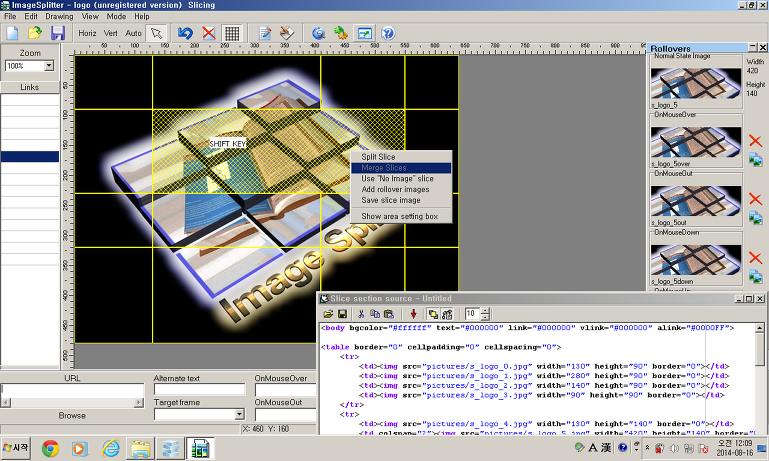Open Chrome from the taskbar
Screen dimensions: 769x461
click(x=50, y=448)
